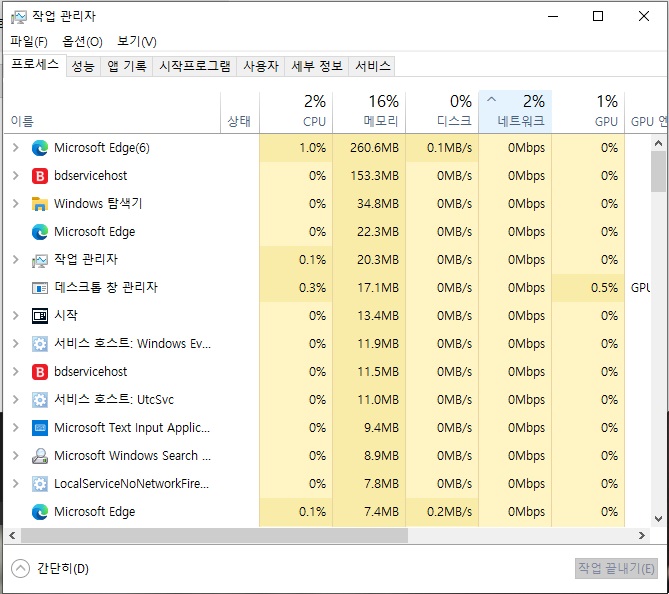Screen dimensions: 669x594
Task: Click the 1.0% CPU value cell
Action: pos(296,148)
